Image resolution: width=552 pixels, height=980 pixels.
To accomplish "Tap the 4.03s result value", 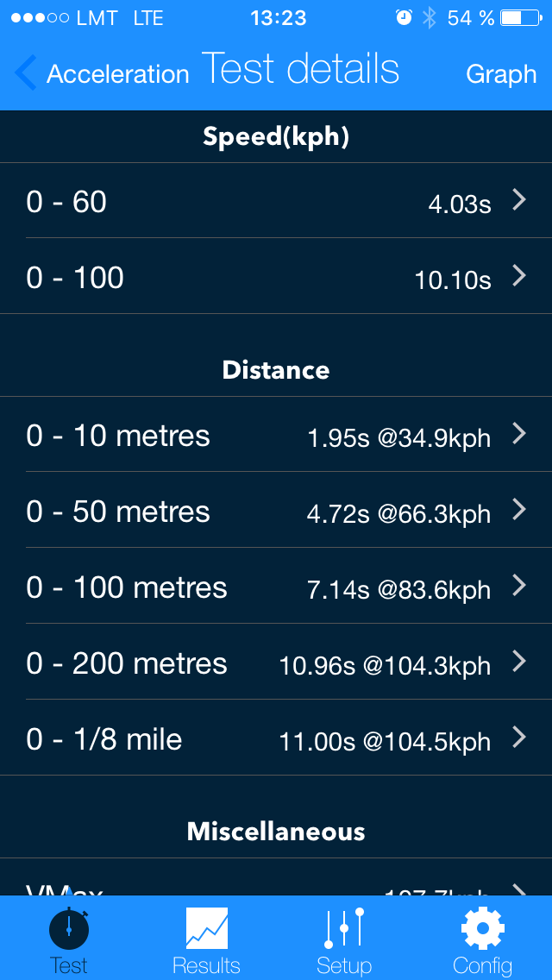I will point(460,204).
